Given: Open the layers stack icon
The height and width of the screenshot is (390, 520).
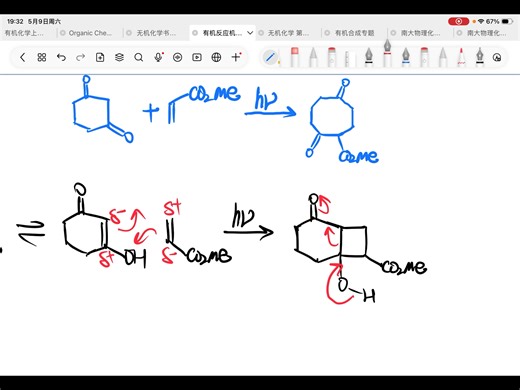Looking at the screenshot, I should pyautogui.click(x=119, y=57).
